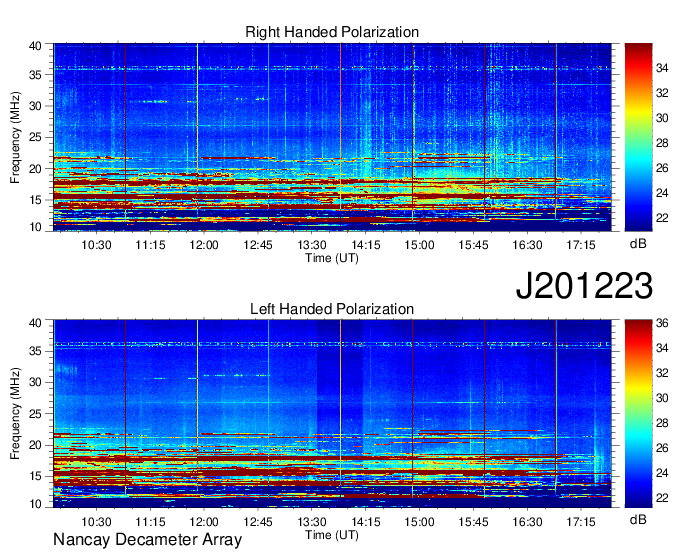Screen dimensions: 680x552
Task: Click the "Nancay Decameter Array" caption
Action: (147, 540)
